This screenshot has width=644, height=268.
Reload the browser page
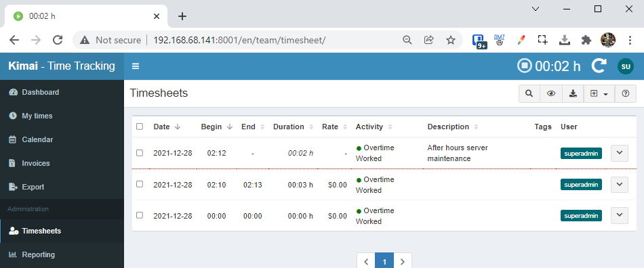pos(58,40)
